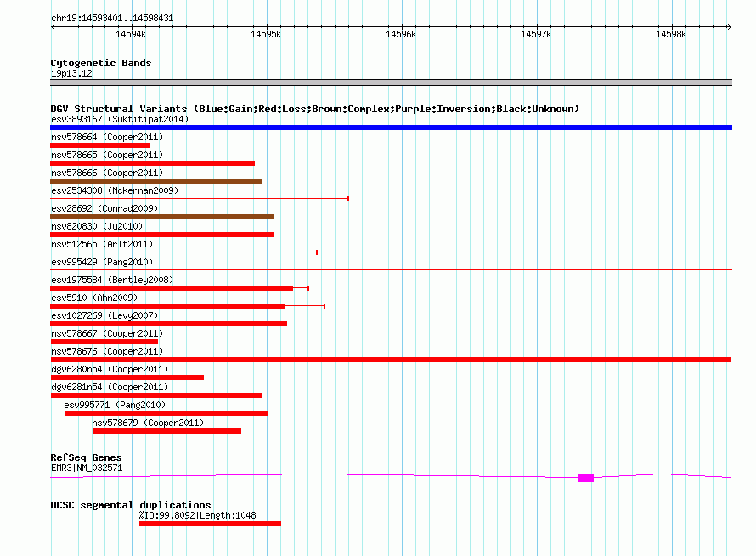Viewport: 756px width, 556px height.
Task: Click the red bar of nsv820830
Action: [x=162, y=235]
